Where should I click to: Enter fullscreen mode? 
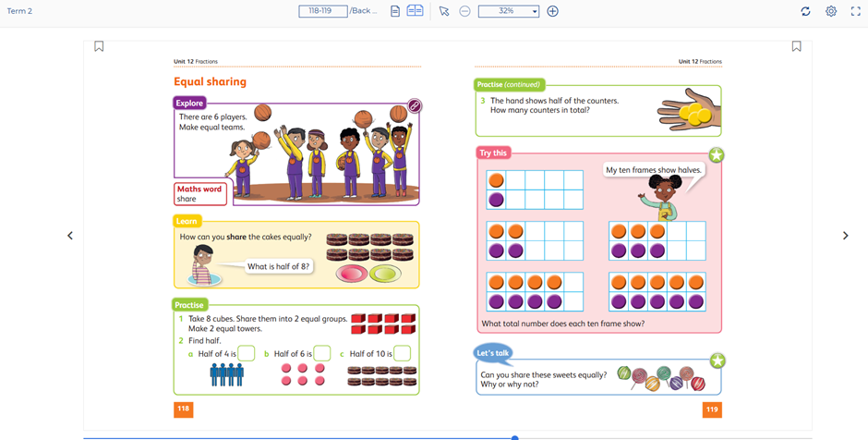tap(856, 11)
